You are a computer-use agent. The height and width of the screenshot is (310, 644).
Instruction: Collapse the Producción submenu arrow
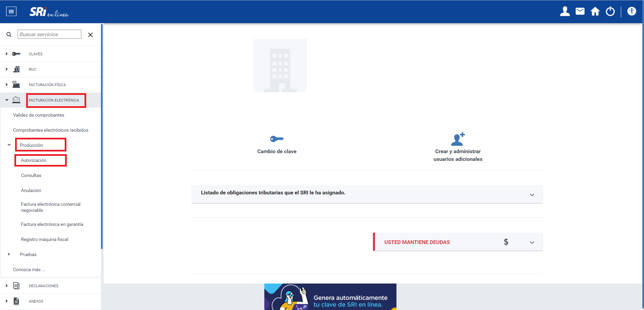pos(9,145)
